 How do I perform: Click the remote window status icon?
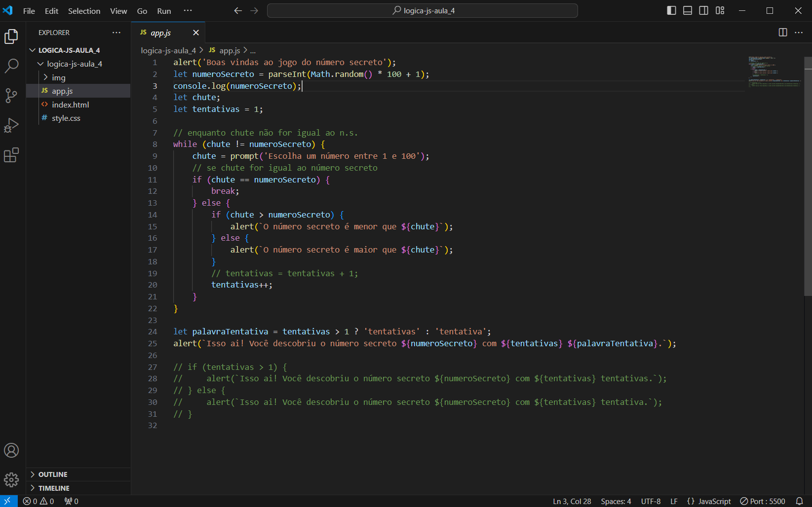tap(8, 501)
